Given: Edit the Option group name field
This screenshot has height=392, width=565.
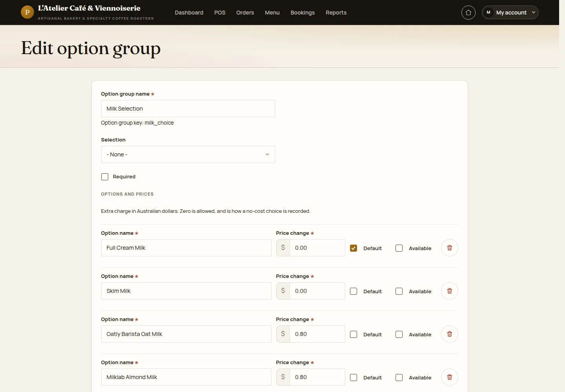Looking at the screenshot, I should [x=188, y=109].
